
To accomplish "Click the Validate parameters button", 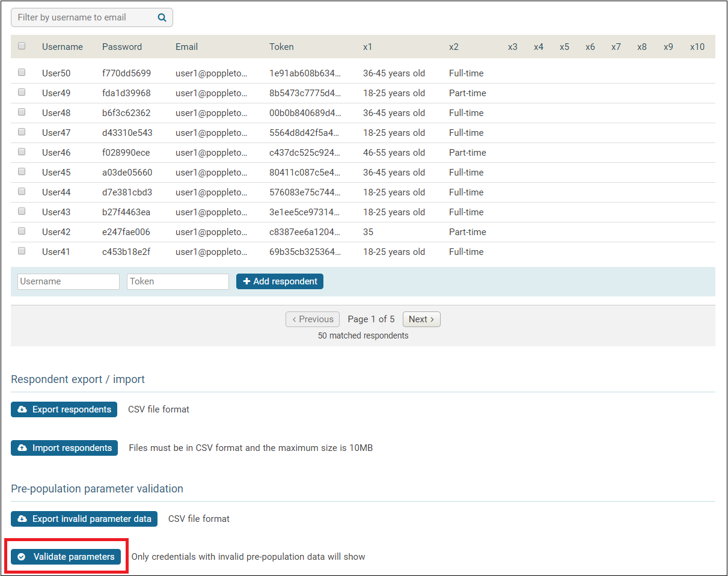I will point(66,557).
